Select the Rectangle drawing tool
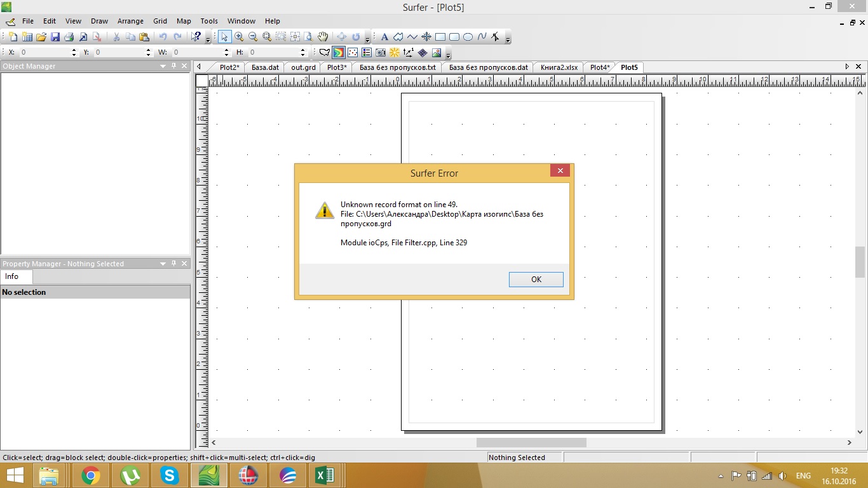The image size is (868, 488). [x=440, y=37]
